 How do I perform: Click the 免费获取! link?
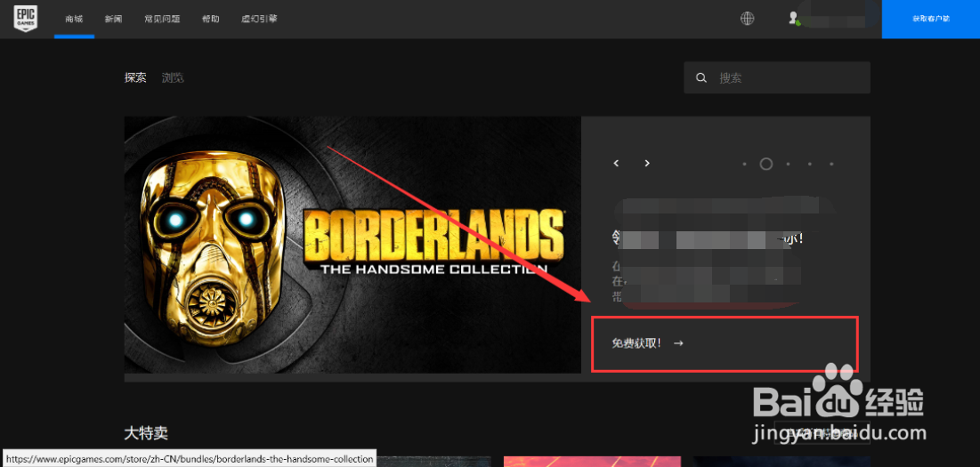(647, 342)
